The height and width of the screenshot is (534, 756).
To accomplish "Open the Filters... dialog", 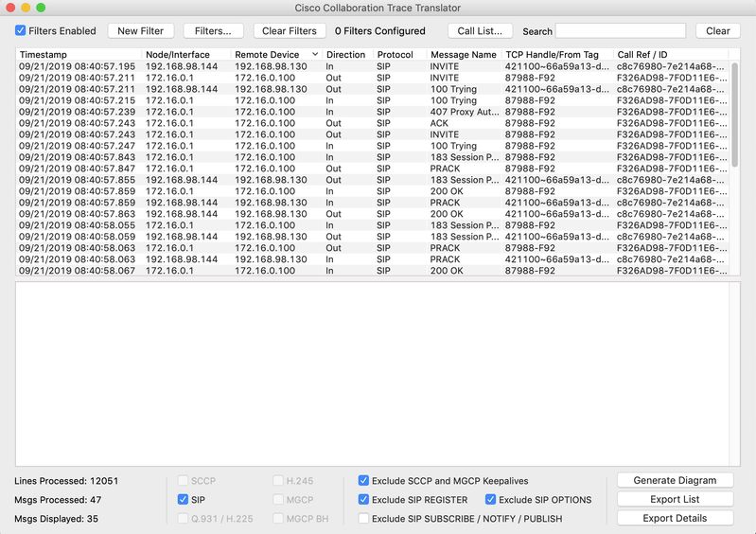I will 213,31.
